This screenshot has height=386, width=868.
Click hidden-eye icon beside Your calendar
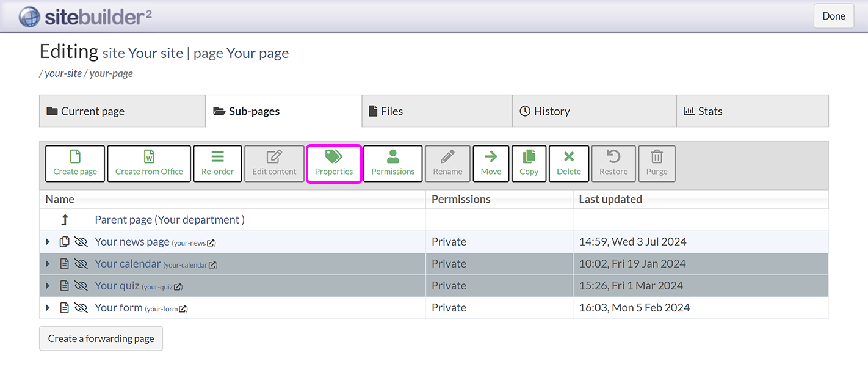point(81,264)
